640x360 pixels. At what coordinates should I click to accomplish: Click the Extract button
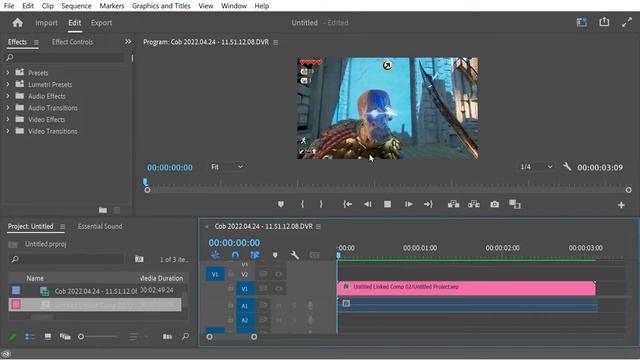474,204
